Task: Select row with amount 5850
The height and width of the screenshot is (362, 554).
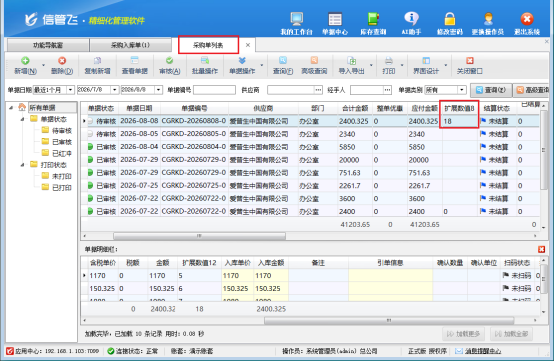Action: pos(311,147)
